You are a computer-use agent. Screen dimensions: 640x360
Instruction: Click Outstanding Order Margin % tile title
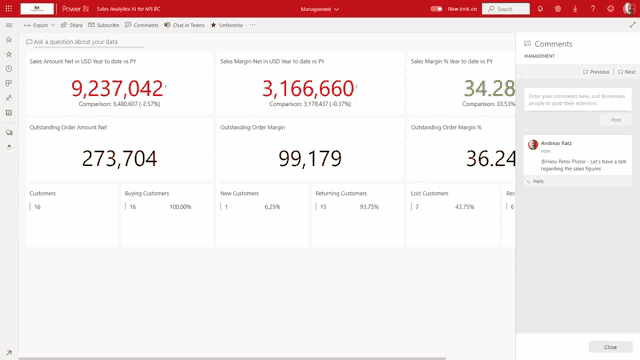tap(446, 127)
